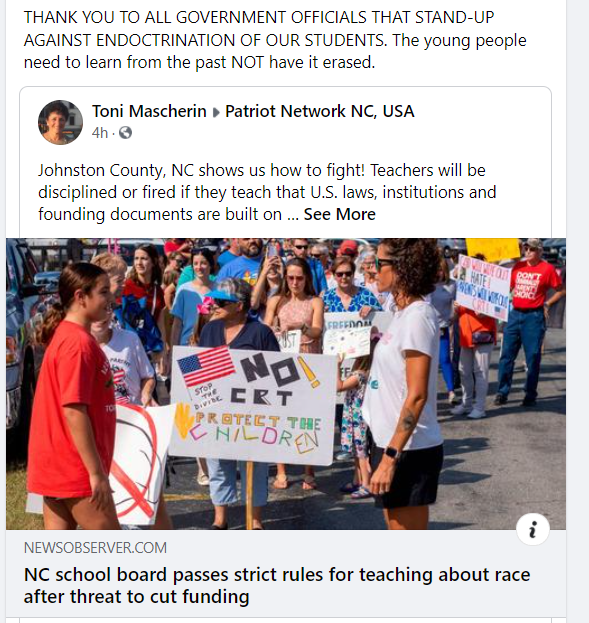Image resolution: width=589 pixels, height=623 pixels.
Task: Click the sentence about young people learning
Action: 275,51
